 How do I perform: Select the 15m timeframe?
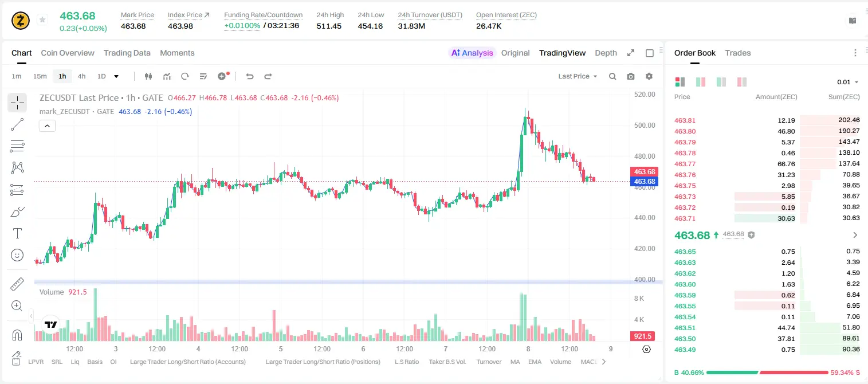[x=40, y=76]
